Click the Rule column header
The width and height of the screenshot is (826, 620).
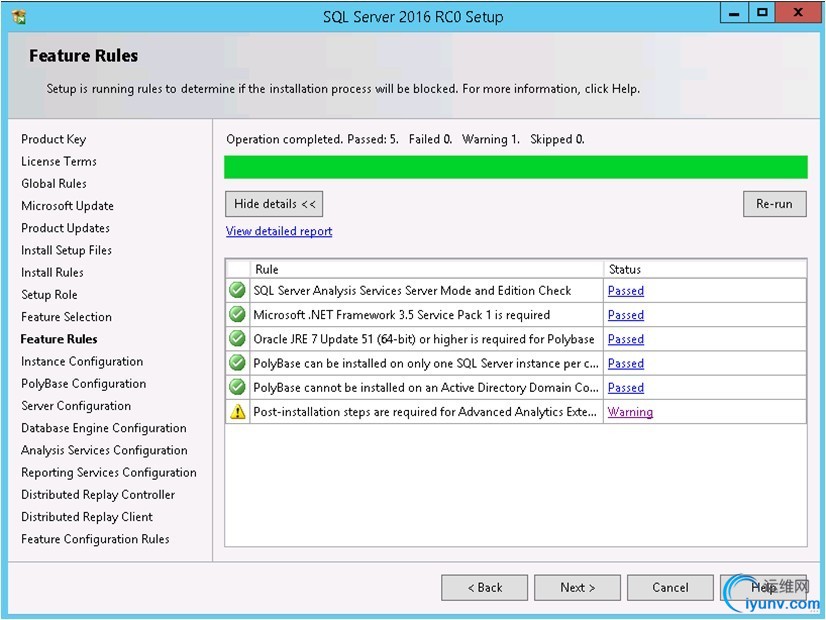tap(427, 269)
